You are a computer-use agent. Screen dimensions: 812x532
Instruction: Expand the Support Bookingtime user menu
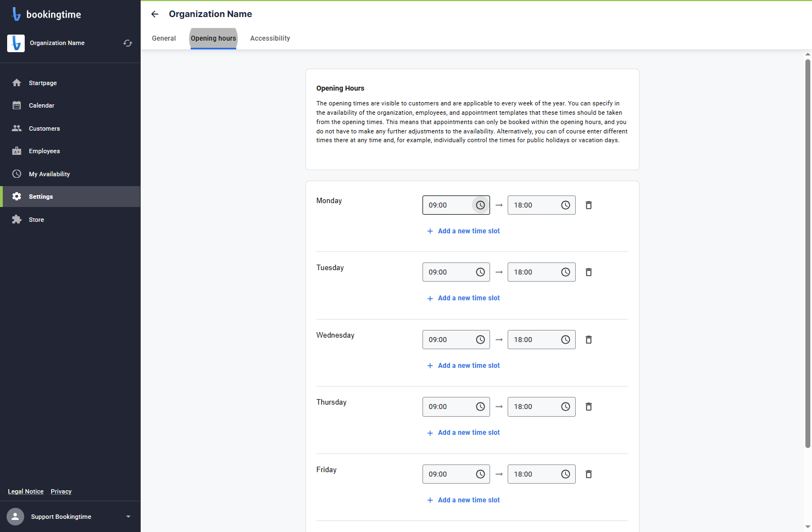click(x=70, y=517)
